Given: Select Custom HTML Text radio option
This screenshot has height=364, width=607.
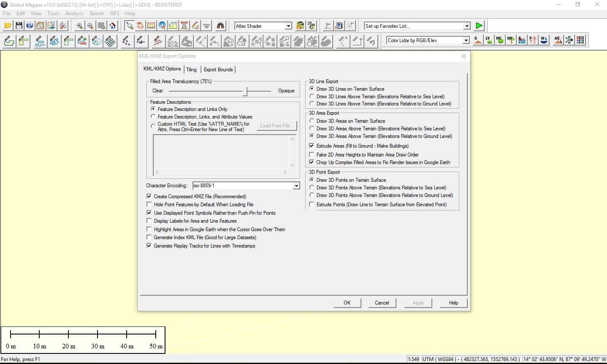Looking at the screenshot, I should [200, 127].
